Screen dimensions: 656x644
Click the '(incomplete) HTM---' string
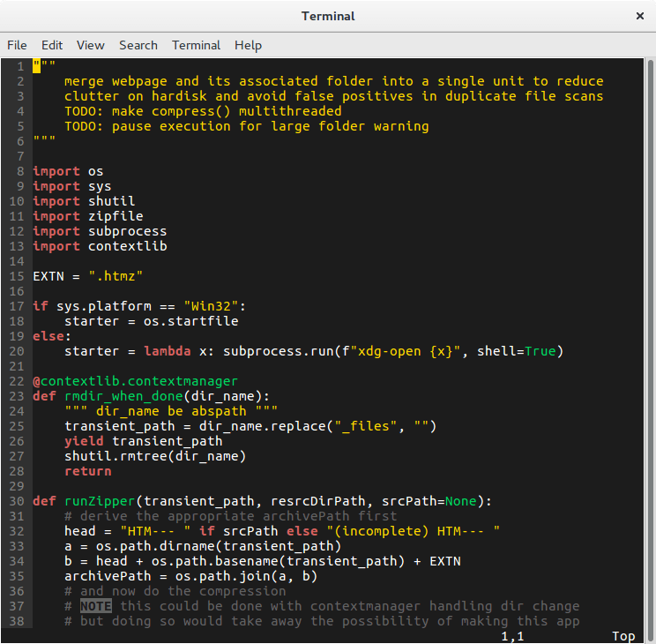tap(414, 531)
